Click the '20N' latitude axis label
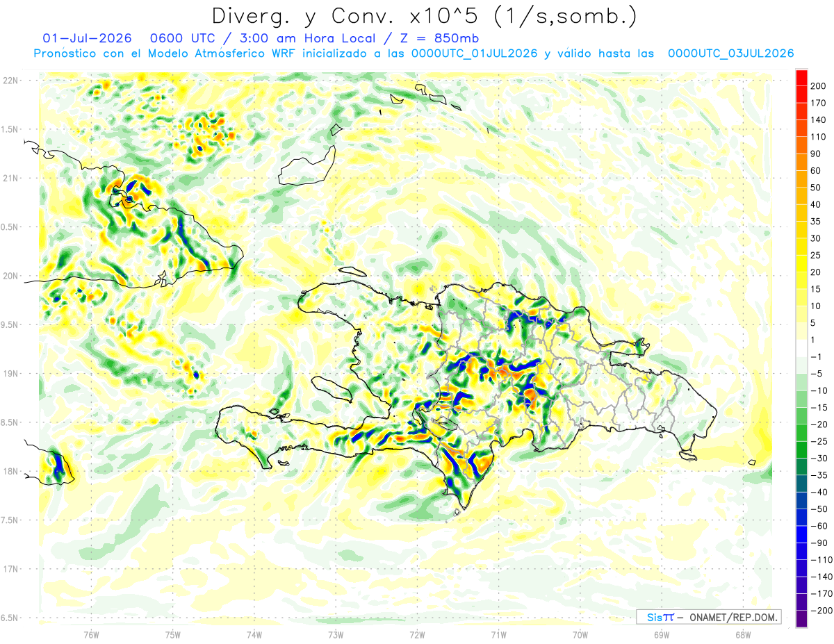 click(x=10, y=276)
